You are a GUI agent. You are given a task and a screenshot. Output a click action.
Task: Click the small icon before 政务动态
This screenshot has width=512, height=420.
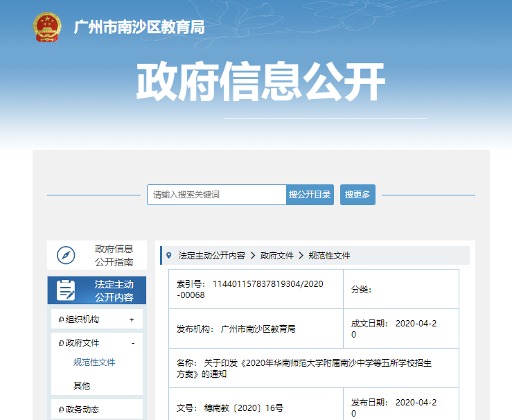pyautogui.click(x=61, y=410)
